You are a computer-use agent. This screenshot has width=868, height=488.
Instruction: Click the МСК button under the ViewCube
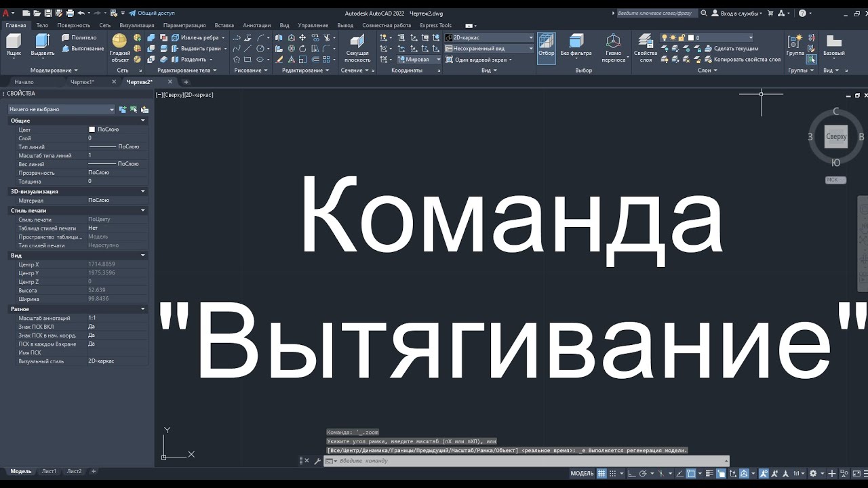click(835, 180)
